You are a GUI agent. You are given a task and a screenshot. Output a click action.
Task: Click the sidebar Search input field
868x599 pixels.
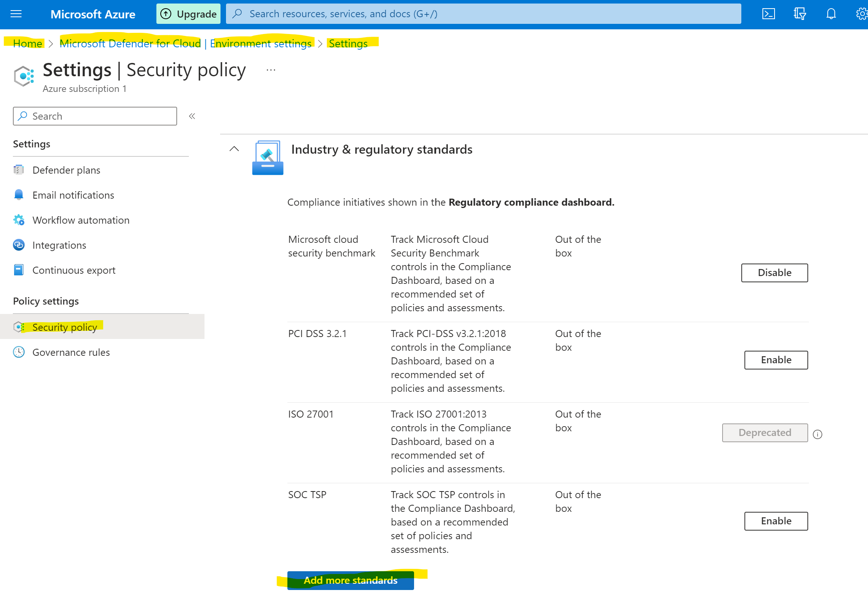[95, 116]
